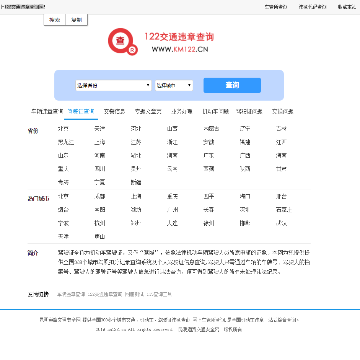Open 厦门 in the hot cities list
Image resolution: width=360 pixels, height=360 pixels.
click(245, 197)
